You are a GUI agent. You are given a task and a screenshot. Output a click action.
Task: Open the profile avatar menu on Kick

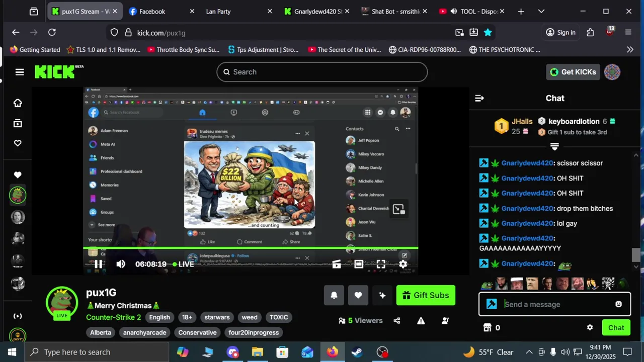612,72
